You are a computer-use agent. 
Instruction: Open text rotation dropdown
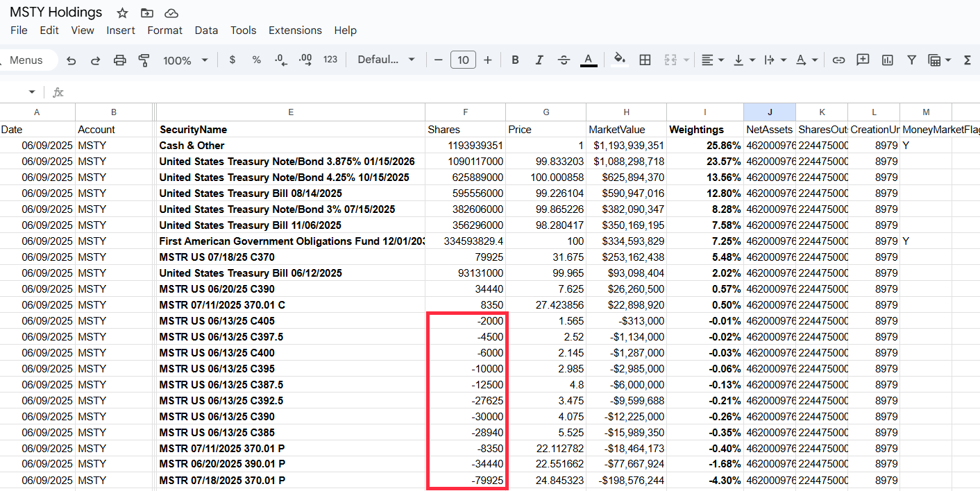pos(805,60)
